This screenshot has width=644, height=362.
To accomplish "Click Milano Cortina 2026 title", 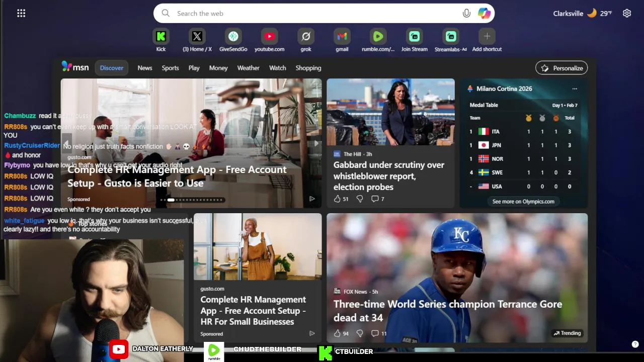I will pyautogui.click(x=504, y=89).
